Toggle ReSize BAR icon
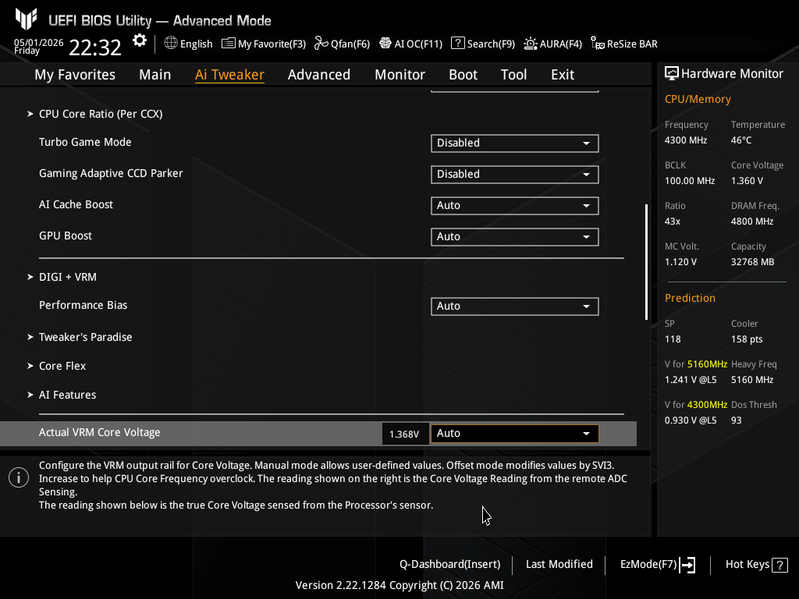The height and width of the screenshot is (599, 799). tap(597, 43)
